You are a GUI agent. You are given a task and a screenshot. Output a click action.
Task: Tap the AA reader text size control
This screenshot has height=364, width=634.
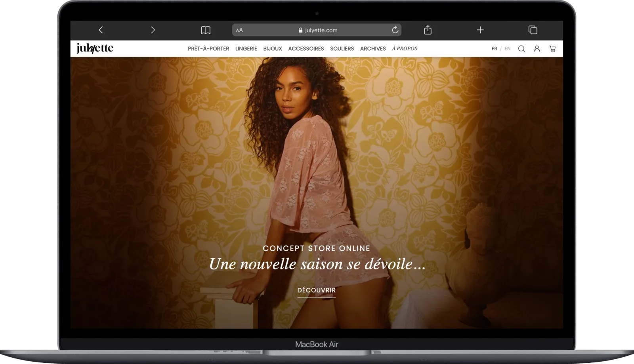[239, 30]
